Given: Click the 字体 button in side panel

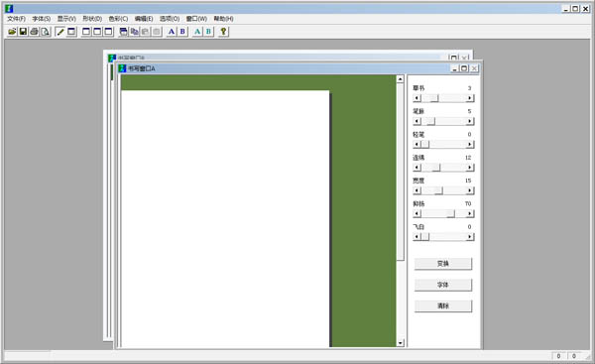Looking at the screenshot, I should click(x=443, y=285).
